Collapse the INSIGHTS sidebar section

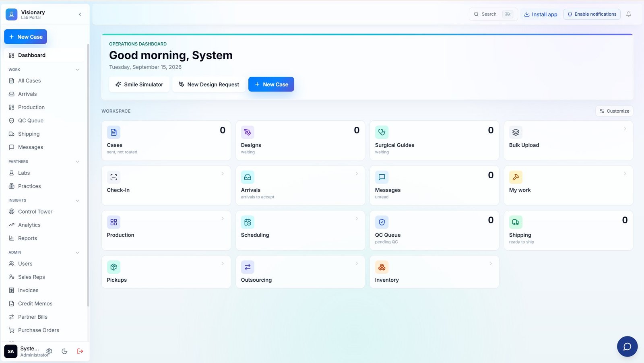[77, 200]
